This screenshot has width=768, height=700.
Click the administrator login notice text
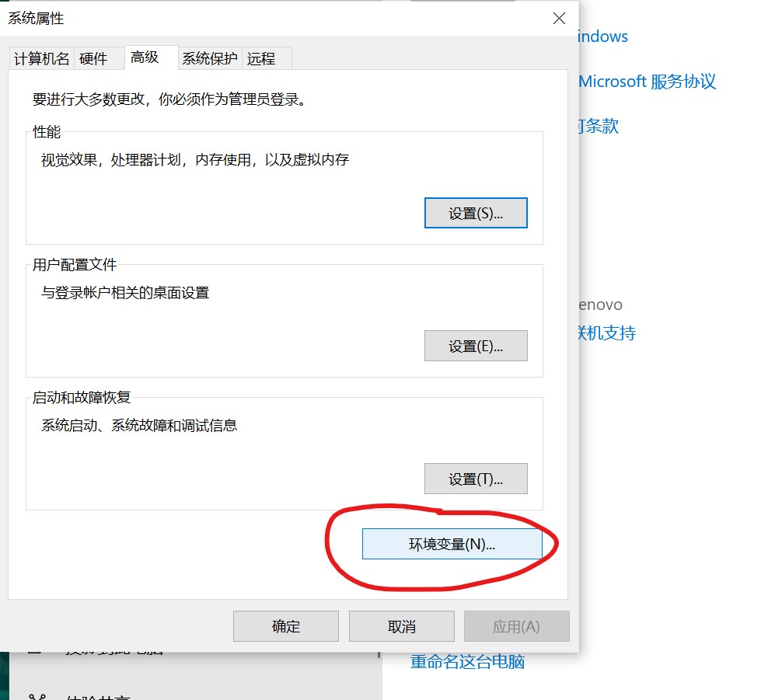point(169,99)
